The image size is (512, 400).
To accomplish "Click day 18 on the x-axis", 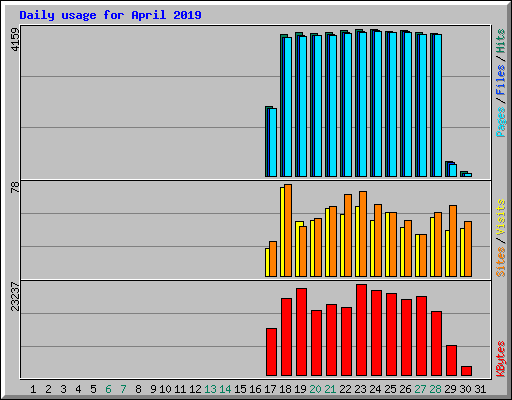I will (285, 389).
